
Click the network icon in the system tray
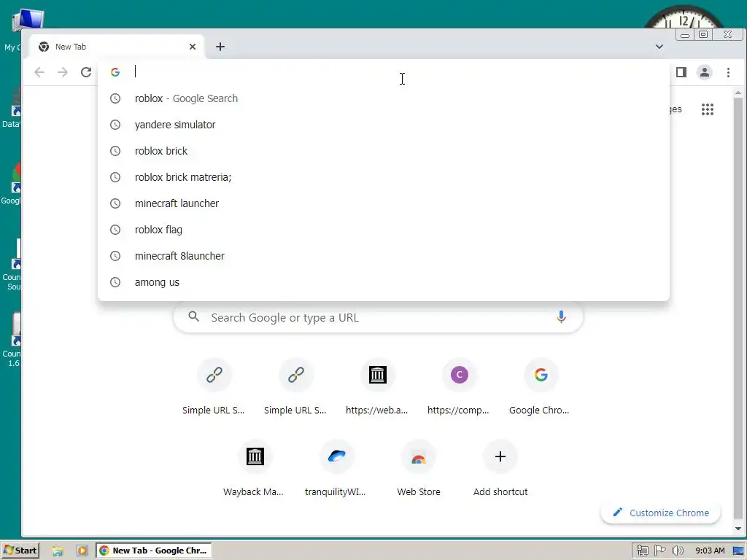(642, 551)
